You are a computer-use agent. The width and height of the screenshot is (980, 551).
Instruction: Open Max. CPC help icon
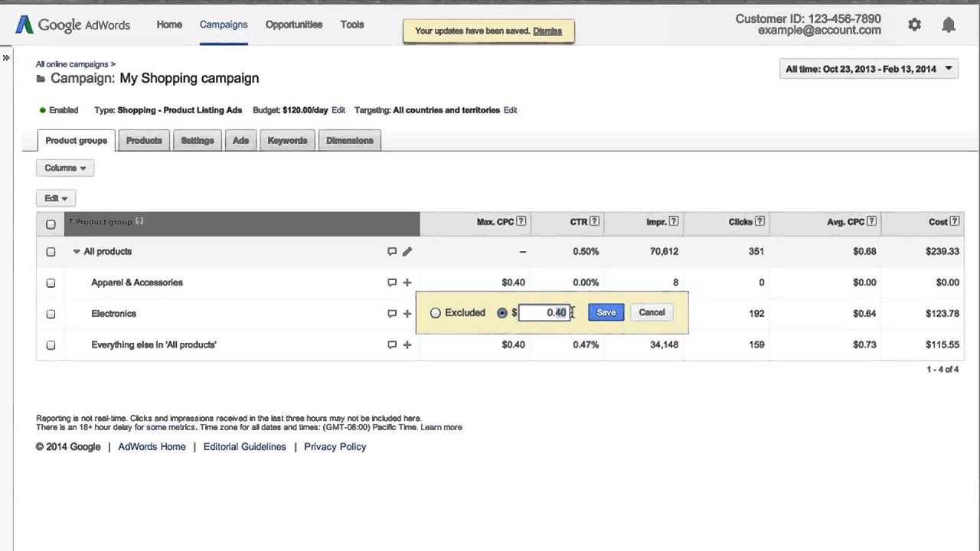coord(521,222)
